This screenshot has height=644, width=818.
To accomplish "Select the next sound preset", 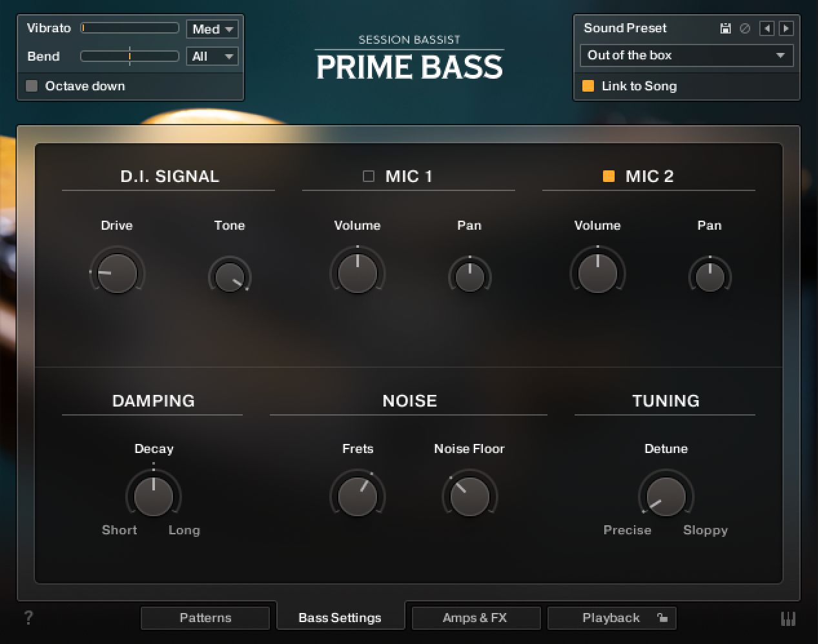I will click(x=786, y=28).
